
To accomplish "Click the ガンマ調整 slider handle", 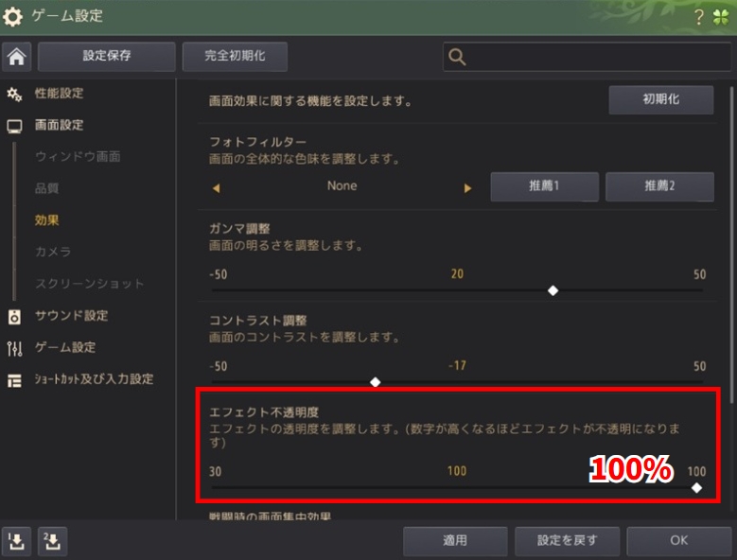I will pyautogui.click(x=553, y=290).
